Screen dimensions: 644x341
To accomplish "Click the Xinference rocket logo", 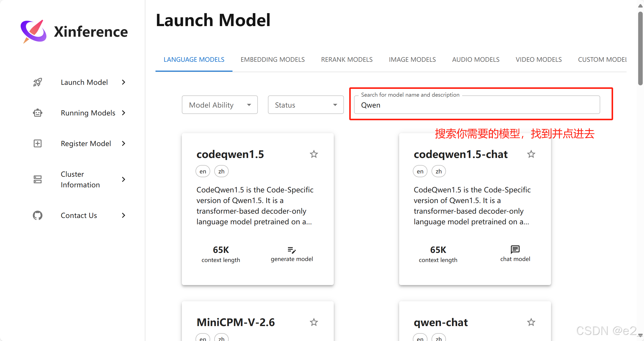I will tap(34, 31).
